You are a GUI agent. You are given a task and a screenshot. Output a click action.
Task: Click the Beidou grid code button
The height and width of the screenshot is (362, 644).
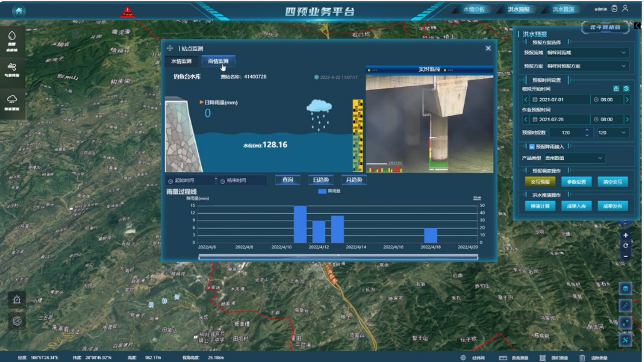605,27
